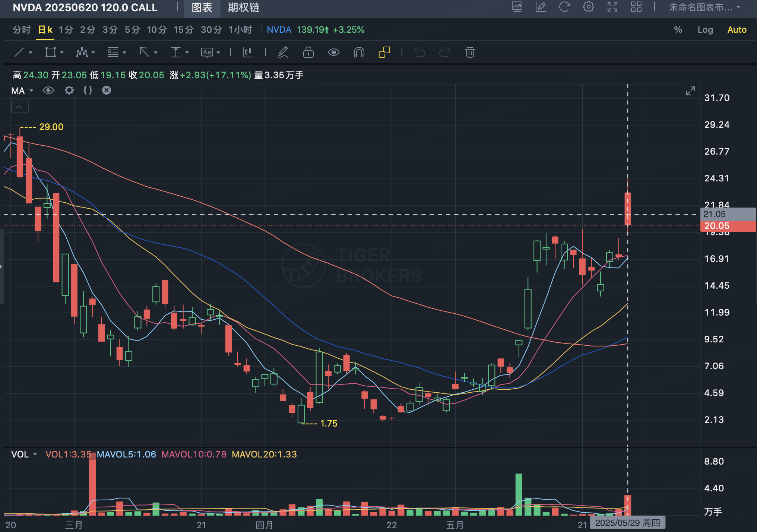757x532 pixels.
Task: Select the wave pattern drawing tool
Action: click(x=82, y=52)
